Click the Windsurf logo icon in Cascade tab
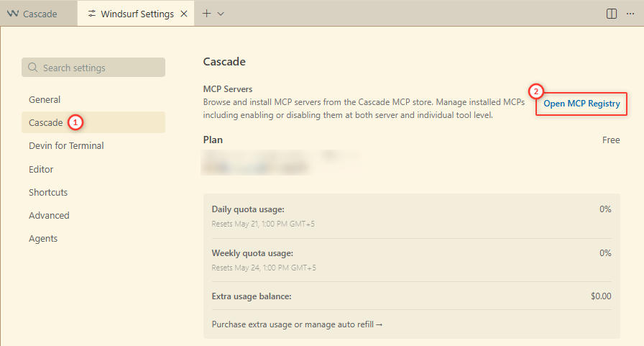The height and width of the screenshot is (346, 644). click(13, 14)
